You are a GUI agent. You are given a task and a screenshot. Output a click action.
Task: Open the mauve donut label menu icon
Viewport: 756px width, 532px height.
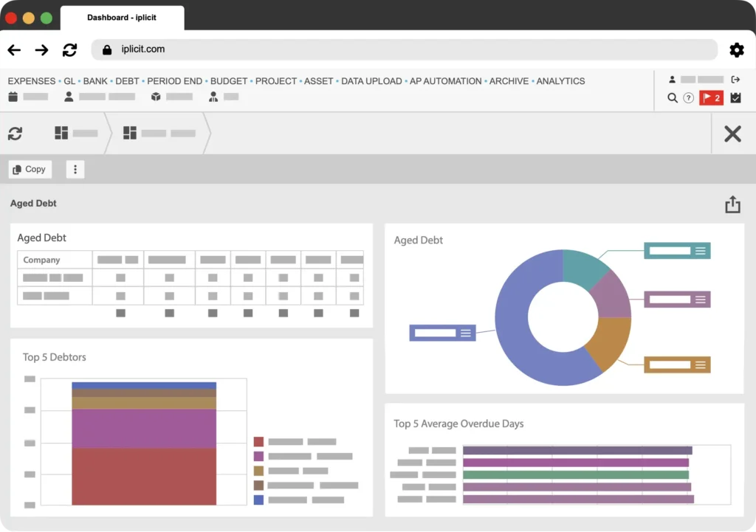tap(700, 300)
